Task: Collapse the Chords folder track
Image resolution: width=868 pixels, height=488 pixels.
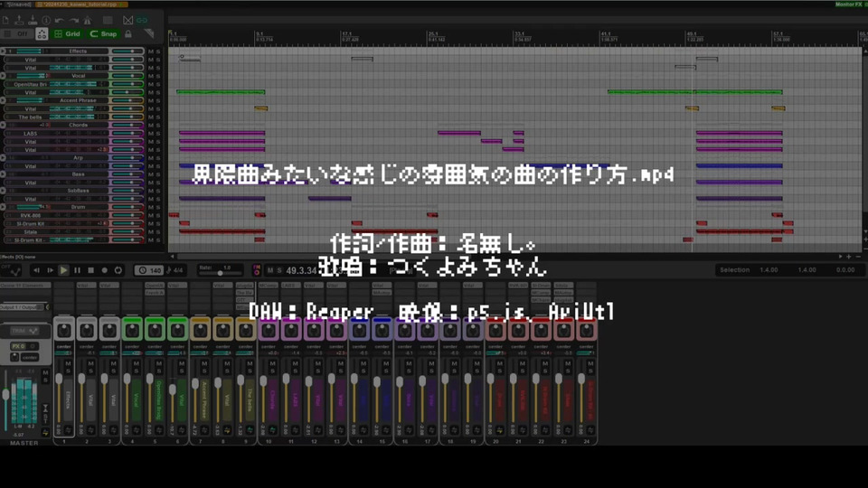Action: click(3, 125)
